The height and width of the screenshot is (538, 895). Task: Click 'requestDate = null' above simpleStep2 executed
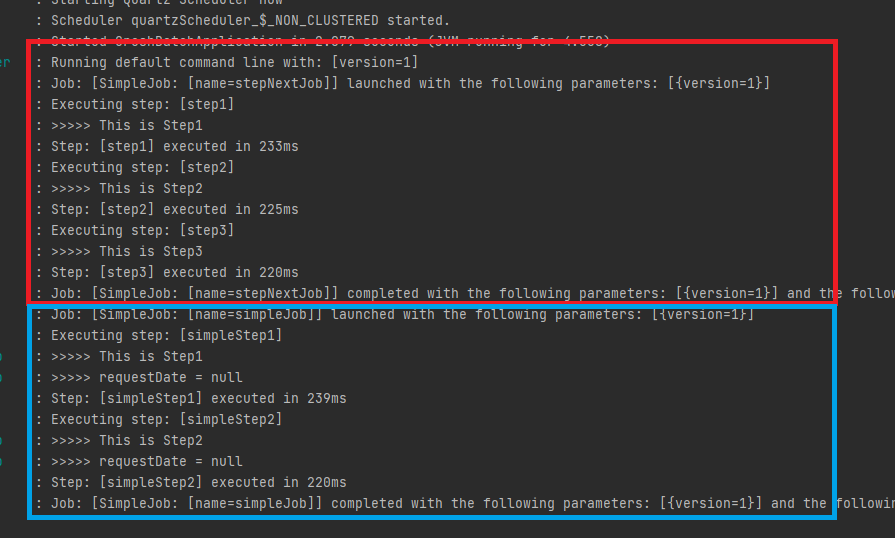pos(170,461)
